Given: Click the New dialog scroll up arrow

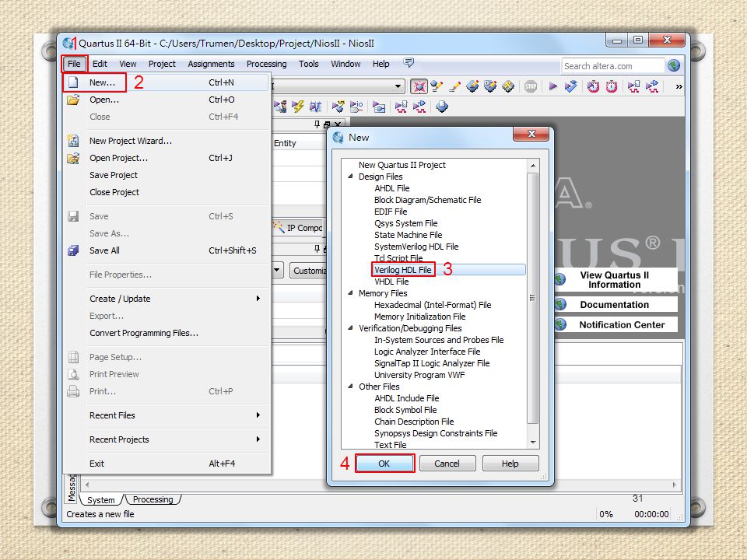Looking at the screenshot, I should pyautogui.click(x=532, y=165).
